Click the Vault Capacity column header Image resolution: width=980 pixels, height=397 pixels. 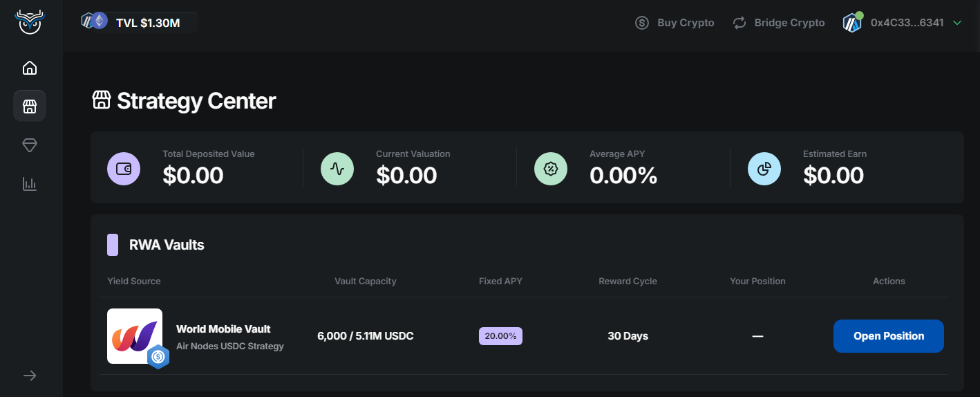click(x=366, y=281)
